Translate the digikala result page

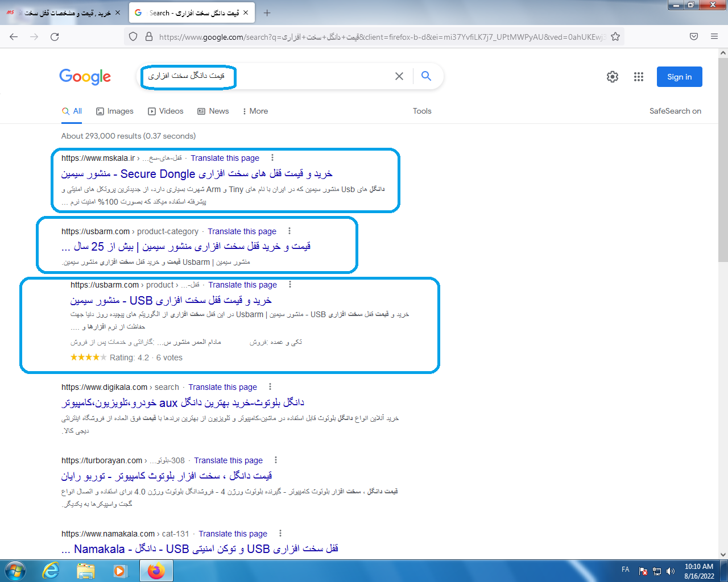222,387
